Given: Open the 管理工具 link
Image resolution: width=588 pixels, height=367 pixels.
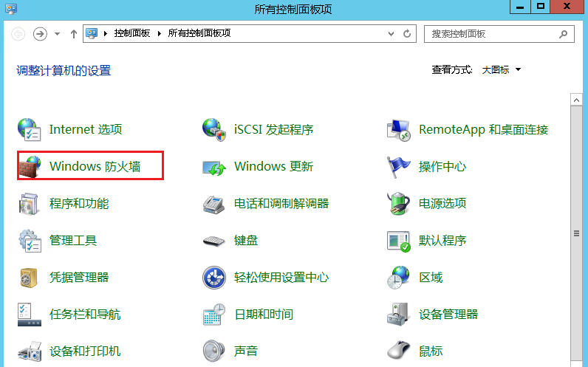Looking at the screenshot, I should pyautogui.click(x=72, y=240).
